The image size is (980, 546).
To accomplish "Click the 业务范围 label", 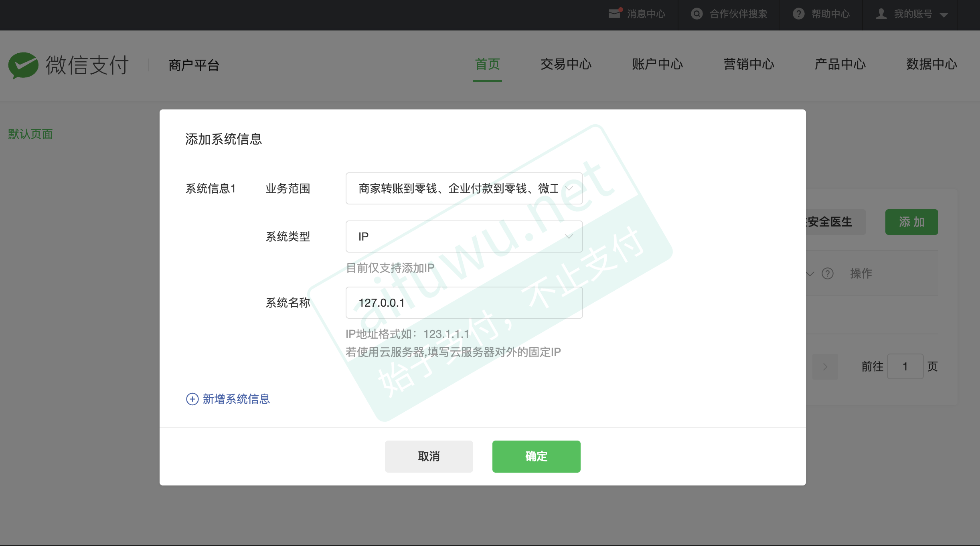I will [x=288, y=188].
